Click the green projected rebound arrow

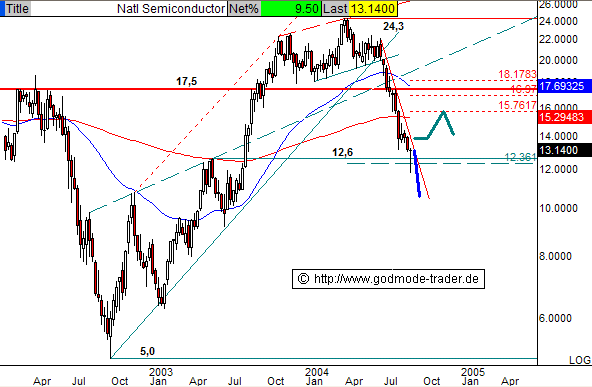click(x=434, y=125)
